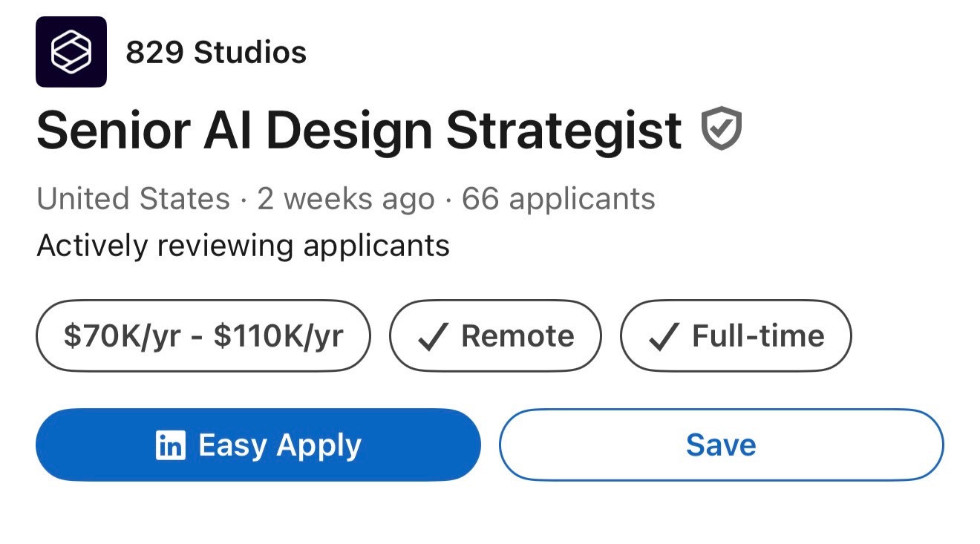Click 'Actively reviewing applicants' status text
Viewport: 980px width, 544px height.
(243, 246)
